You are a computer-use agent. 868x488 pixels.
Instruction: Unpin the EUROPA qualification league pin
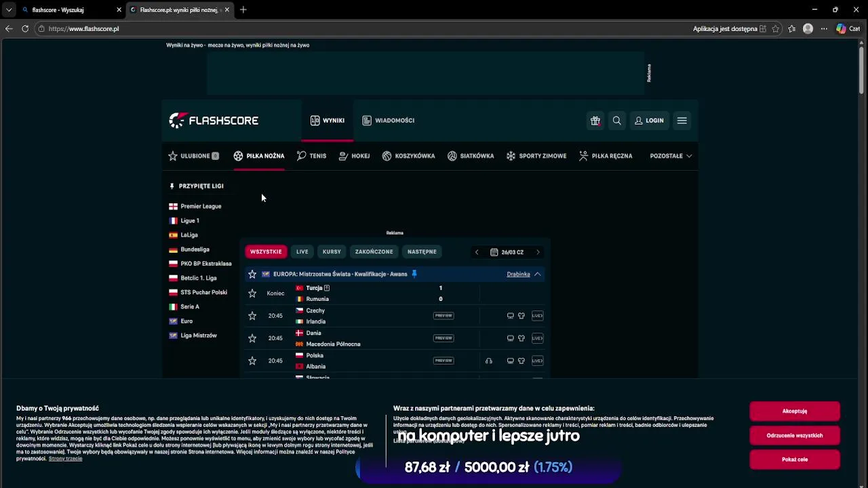pyautogui.click(x=414, y=274)
